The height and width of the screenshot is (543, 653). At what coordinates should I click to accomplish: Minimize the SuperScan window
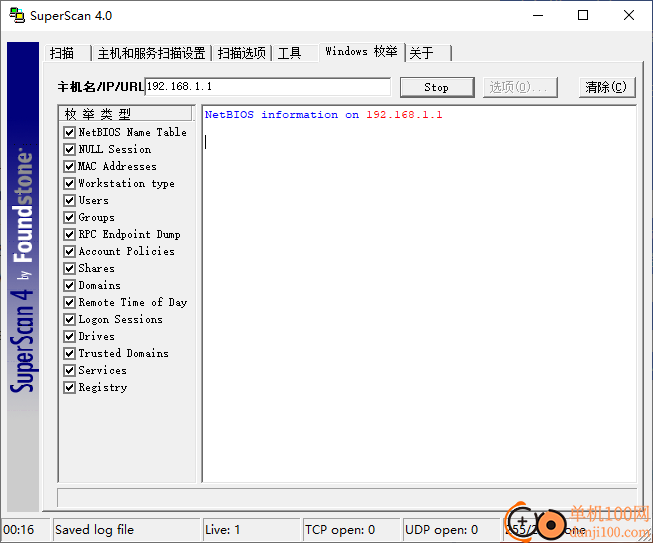[538, 15]
